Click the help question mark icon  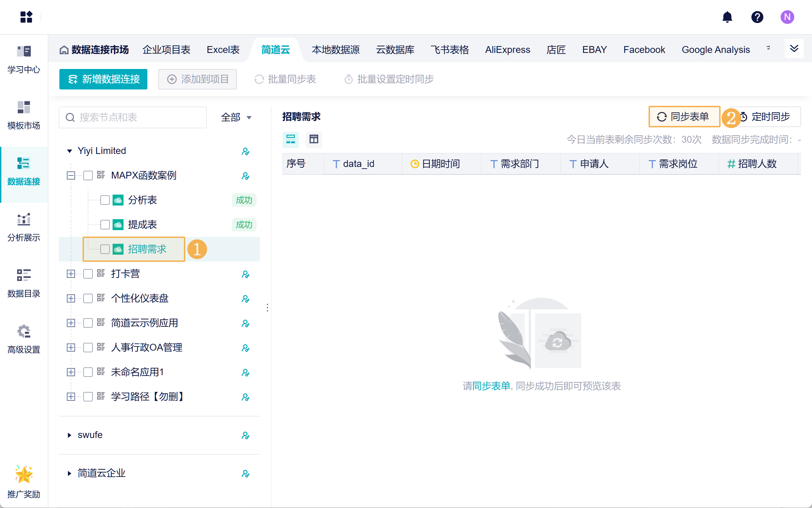757,17
